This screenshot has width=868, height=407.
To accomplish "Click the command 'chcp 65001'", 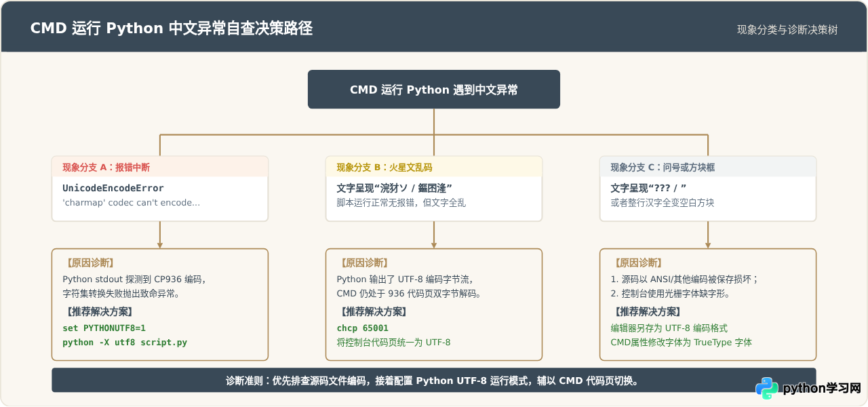I will click(x=363, y=328).
